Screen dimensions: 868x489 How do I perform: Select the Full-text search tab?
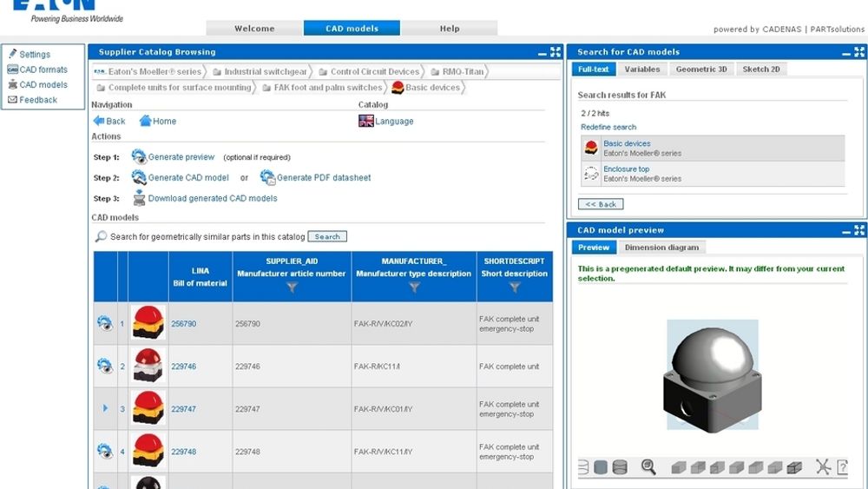tap(594, 69)
